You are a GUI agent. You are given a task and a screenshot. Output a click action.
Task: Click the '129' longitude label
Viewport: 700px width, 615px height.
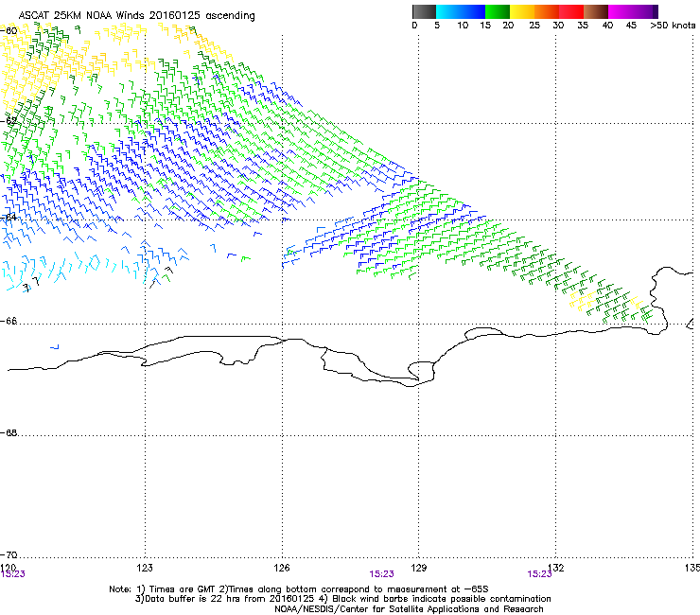point(419,568)
